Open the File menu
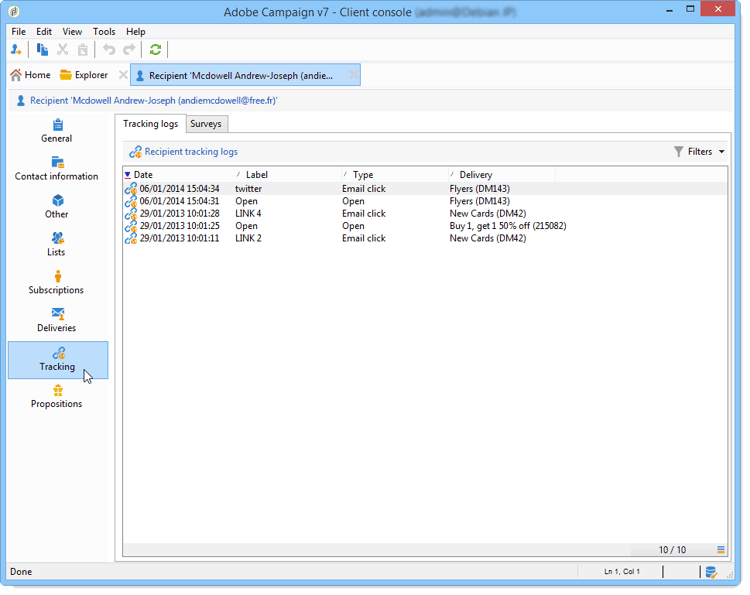750x595 pixels. (19, 32)
